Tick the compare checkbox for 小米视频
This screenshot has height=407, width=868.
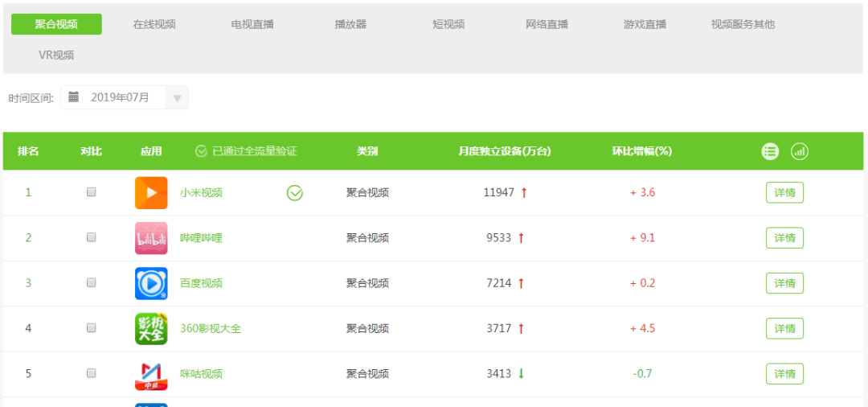pyautogui.click(x=92, y=191)
